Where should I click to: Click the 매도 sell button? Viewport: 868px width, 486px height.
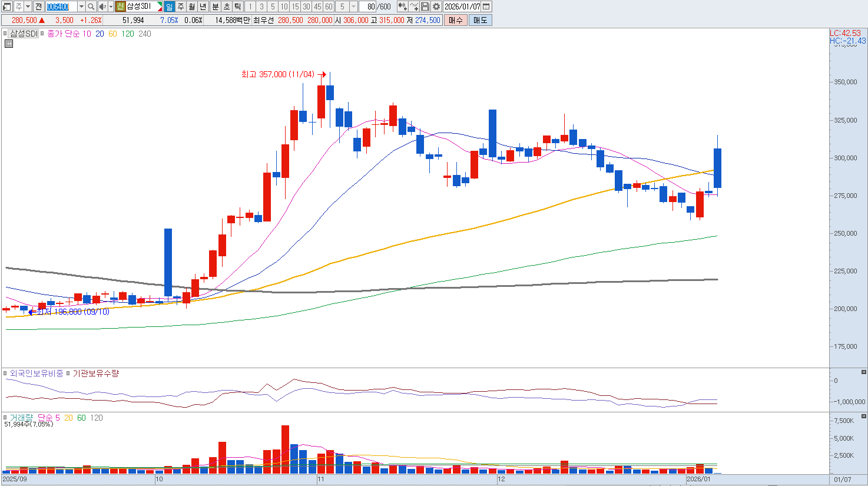coord(480,20)
